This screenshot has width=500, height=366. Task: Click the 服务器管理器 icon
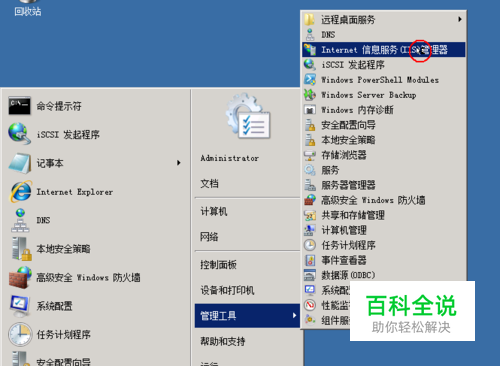tap(310, 185)
